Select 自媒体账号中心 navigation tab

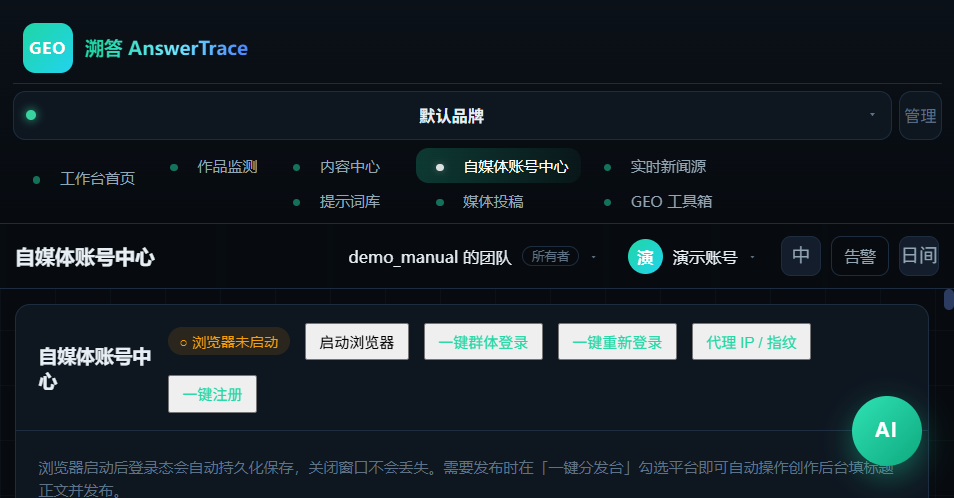click(498, 166)
